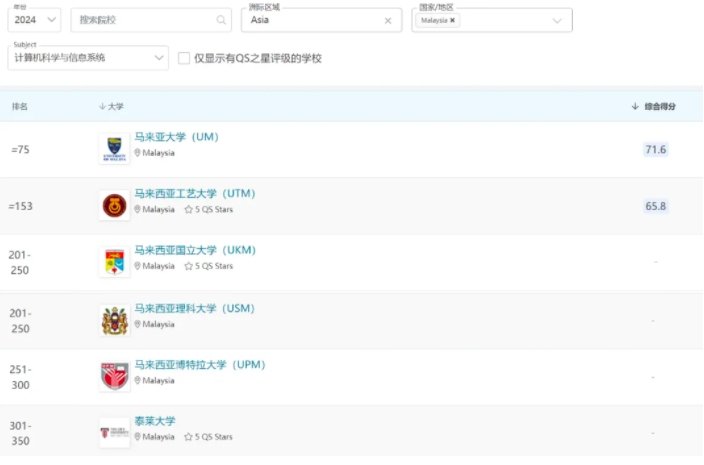Image resolution: width=704 pixels, height=465 pixels.
Task: Click the UKM 5 QS Stars badge
Action: click(209, 266)
